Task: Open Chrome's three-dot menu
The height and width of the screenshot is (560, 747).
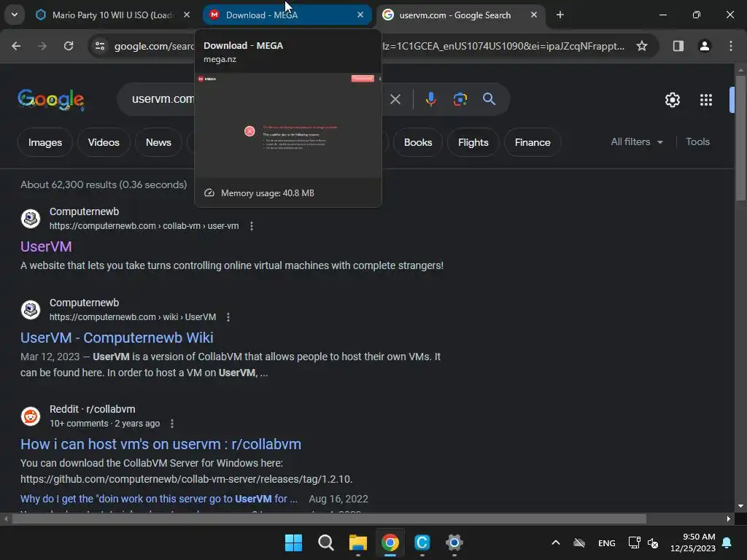Action: click(x=731, y=46)
